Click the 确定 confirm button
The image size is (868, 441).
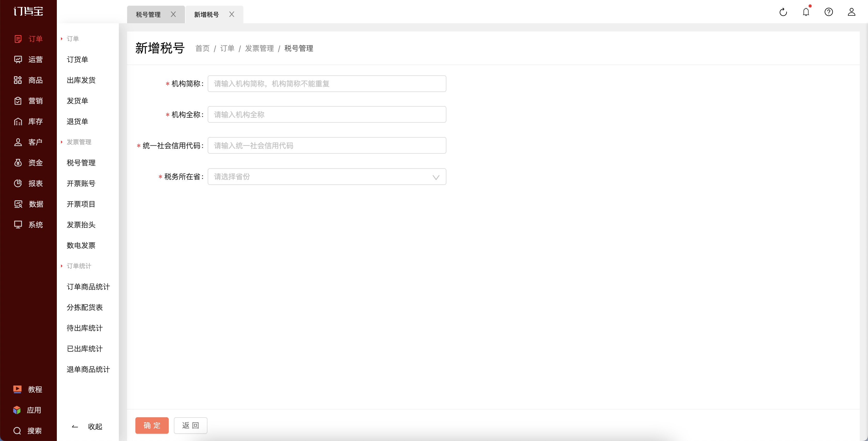point(152,425)
